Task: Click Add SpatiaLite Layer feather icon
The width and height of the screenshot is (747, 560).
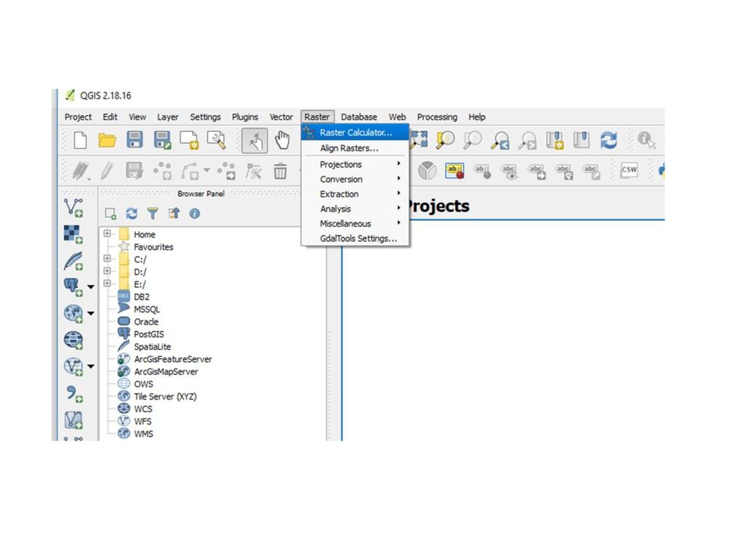Action: (74, 261)
